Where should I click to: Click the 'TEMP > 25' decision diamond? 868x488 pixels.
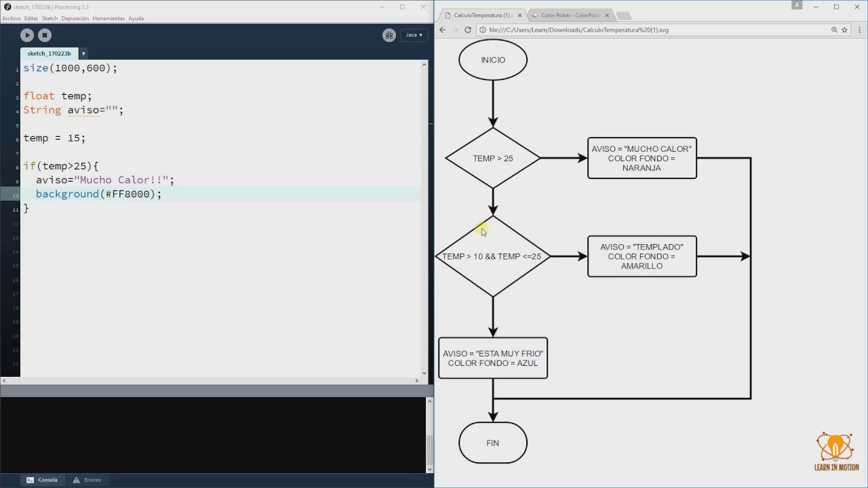[x=493, y=158]
